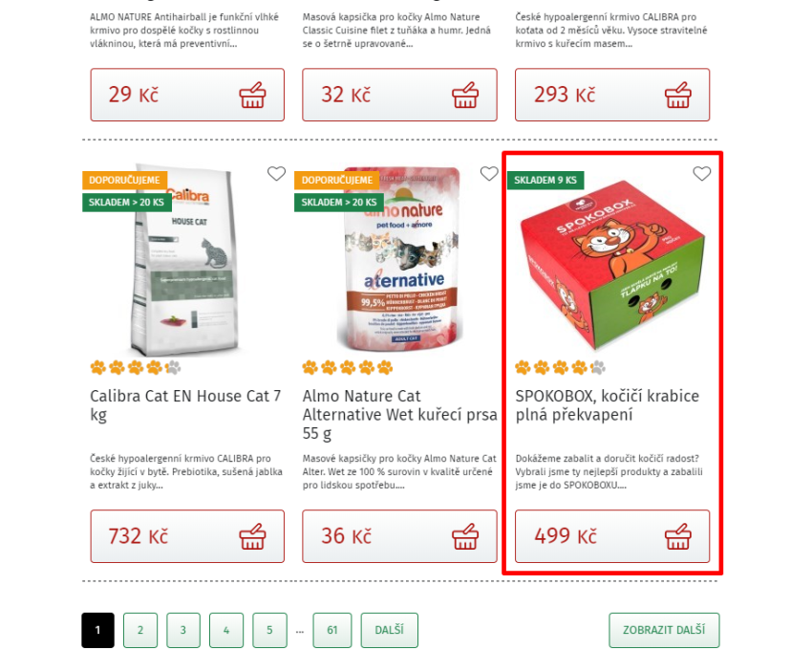Favorite the Calibra House Cat heart icon

point(276,174)
